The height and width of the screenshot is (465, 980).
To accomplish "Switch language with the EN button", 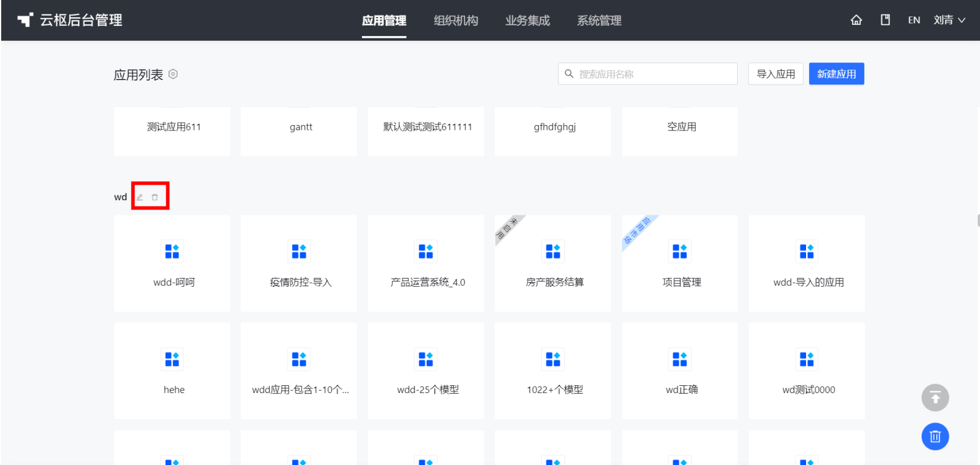I will pos(914,20).
